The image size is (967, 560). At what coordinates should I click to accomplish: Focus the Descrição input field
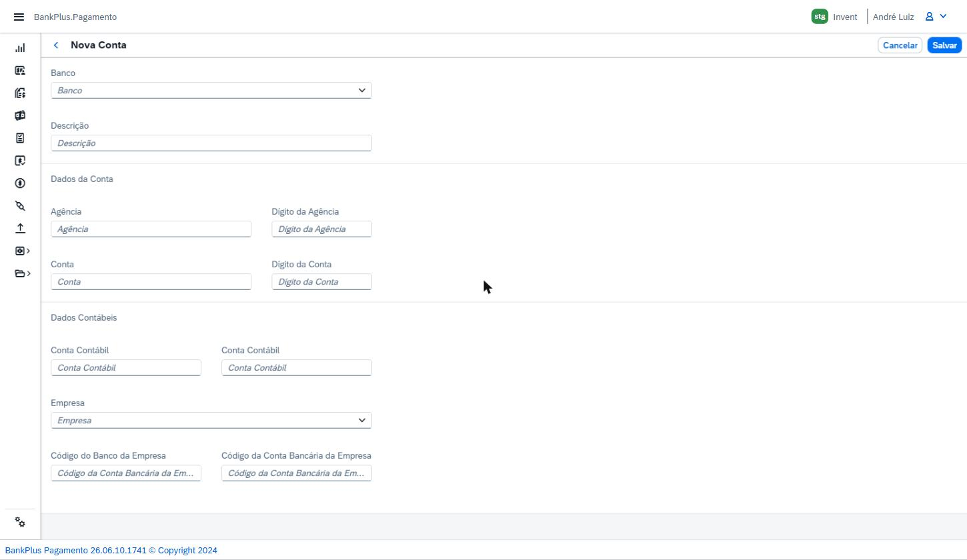[211, 143]
